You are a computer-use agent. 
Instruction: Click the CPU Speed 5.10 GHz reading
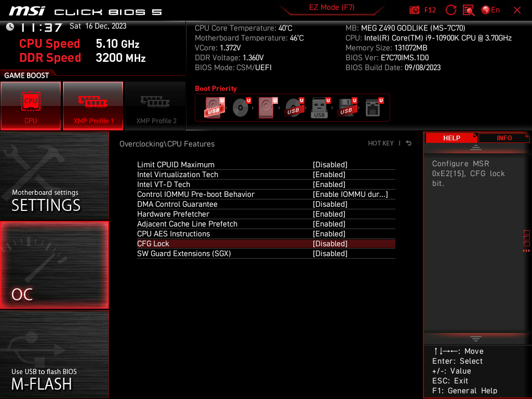click(79, 44)
